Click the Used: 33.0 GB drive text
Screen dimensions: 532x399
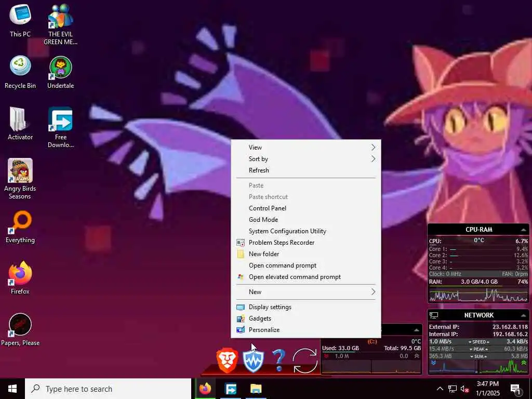pos(340,348)
